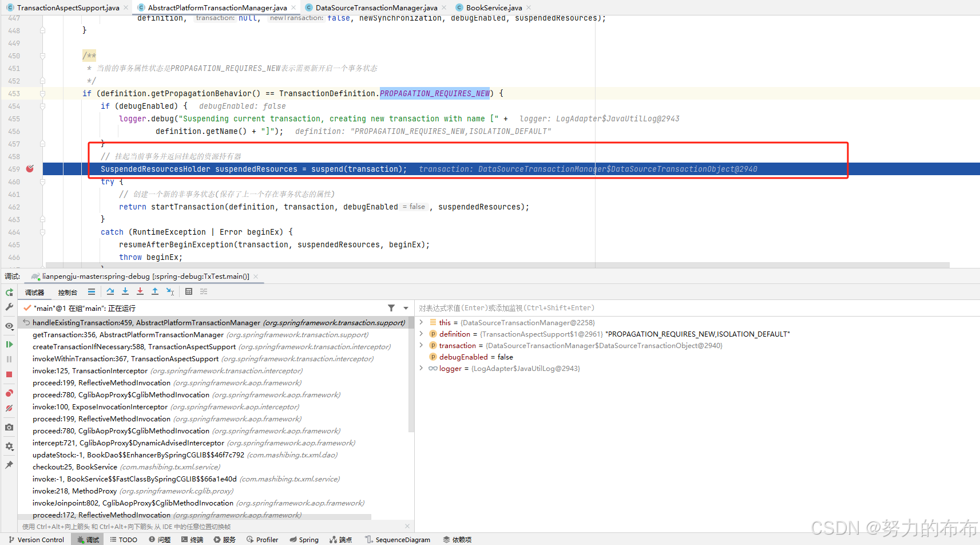Click the Run to Cursor icon

click(x=170, y=291)
